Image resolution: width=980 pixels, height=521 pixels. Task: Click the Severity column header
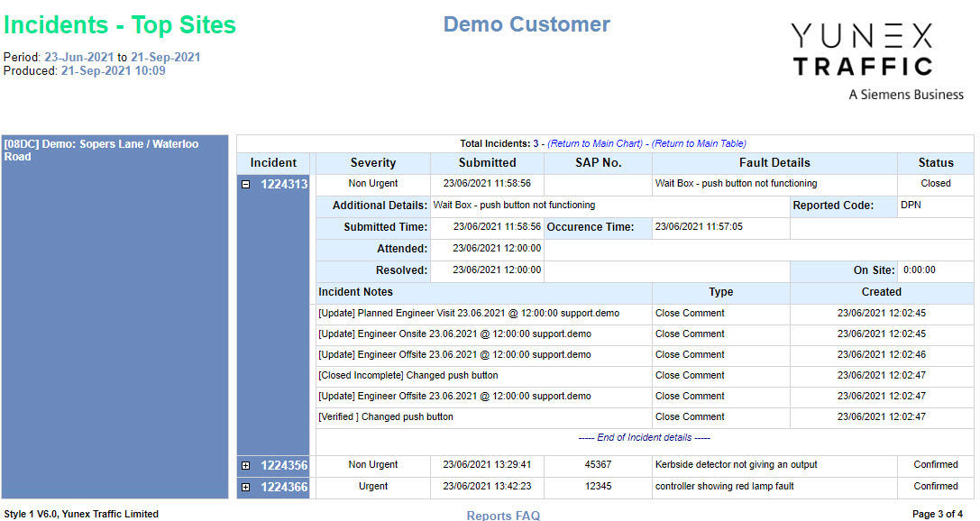point(373,163)
